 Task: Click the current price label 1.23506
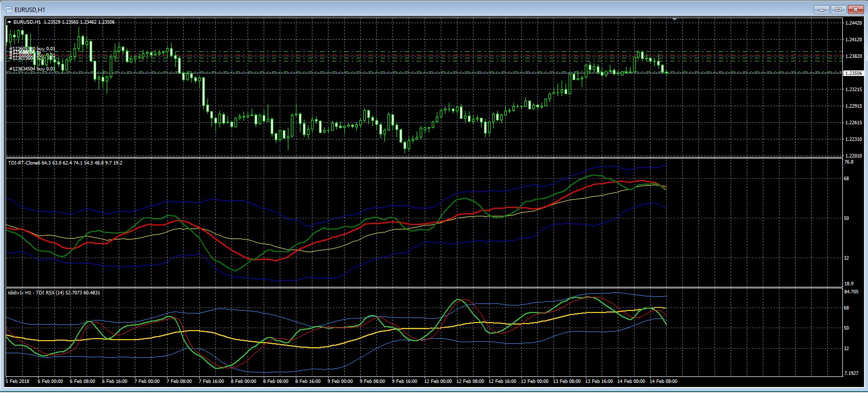click(x=853, y=73)
